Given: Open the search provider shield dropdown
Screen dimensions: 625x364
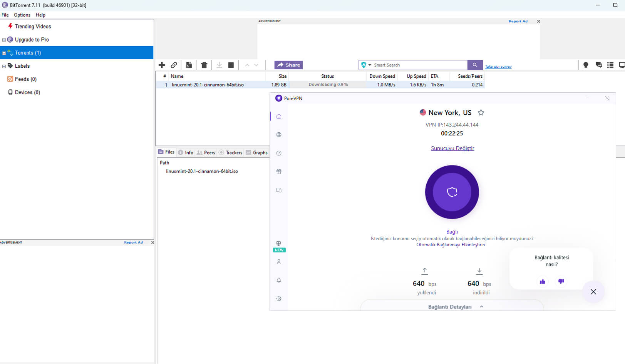Looking at the screenshot, I should tap(366, 65).
